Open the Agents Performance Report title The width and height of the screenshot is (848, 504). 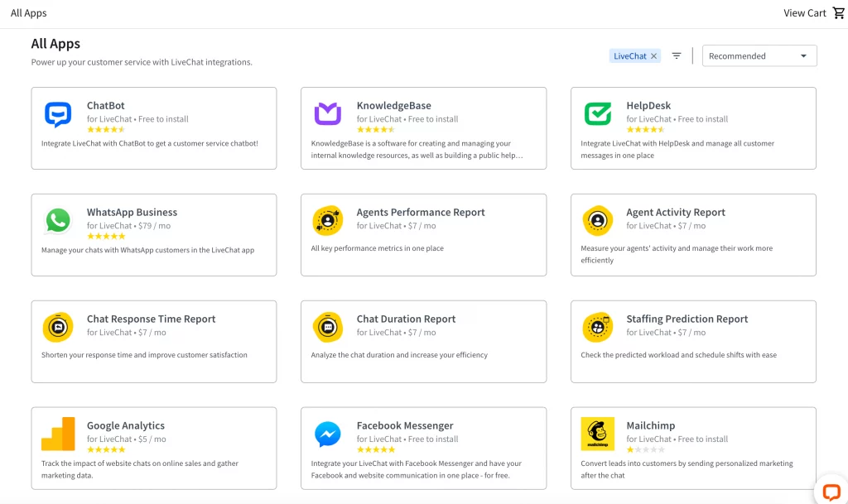pyautogui.click(x=421, y=213)
